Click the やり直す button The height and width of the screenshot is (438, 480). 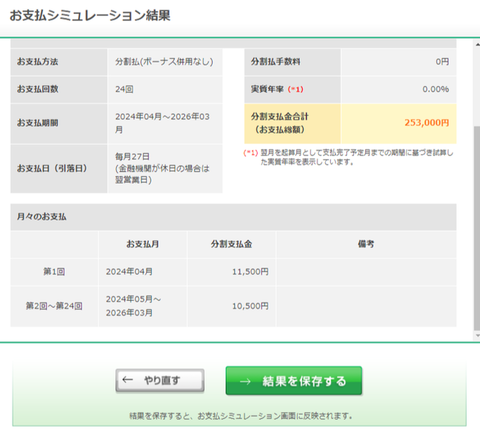tap(160, 380)
